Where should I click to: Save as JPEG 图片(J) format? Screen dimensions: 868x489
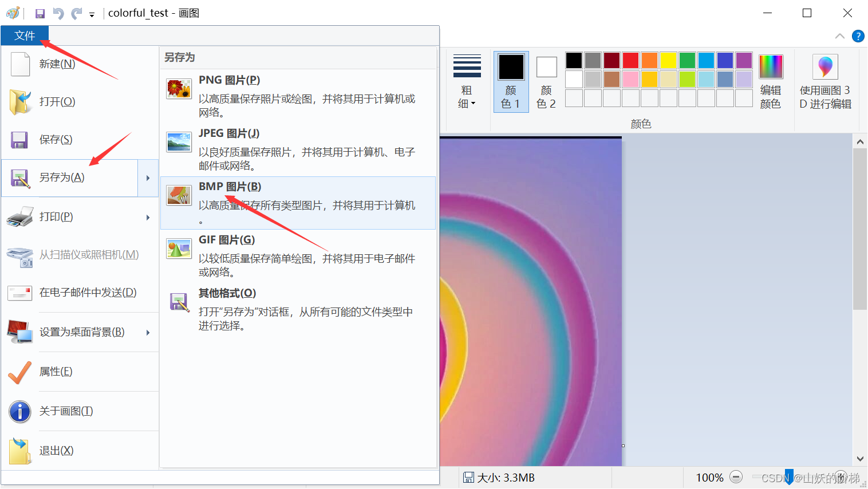click(x=298, y=149)
